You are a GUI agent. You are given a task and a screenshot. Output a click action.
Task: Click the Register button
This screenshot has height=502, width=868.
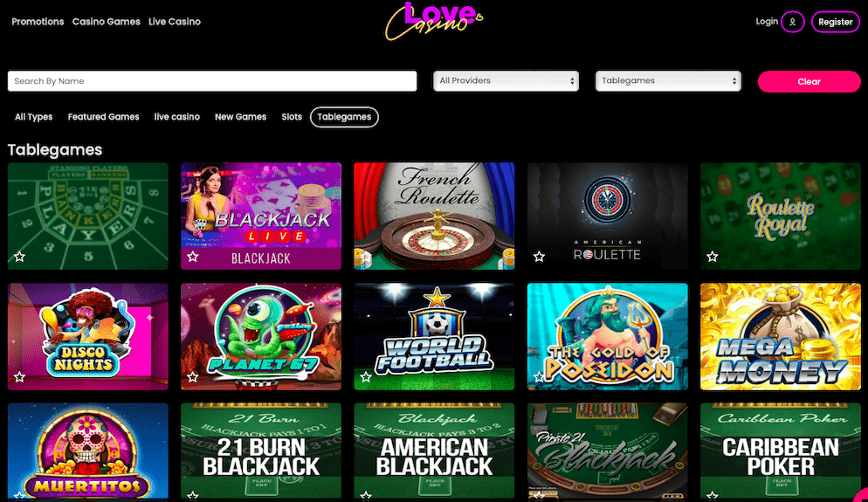[x=836, y=22]
